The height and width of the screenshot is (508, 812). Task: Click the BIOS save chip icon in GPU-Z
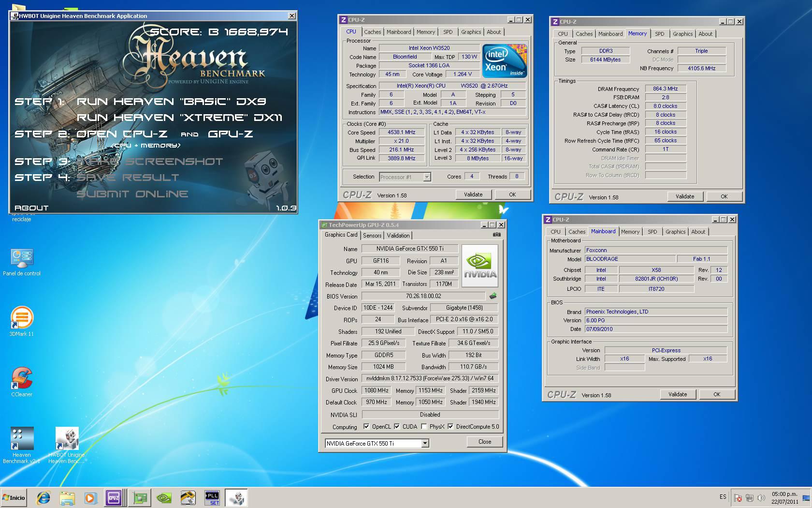[x=493, y=296]
